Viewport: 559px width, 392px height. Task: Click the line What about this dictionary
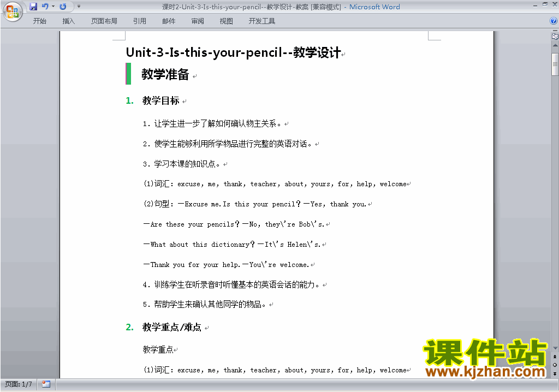point(232,245)
